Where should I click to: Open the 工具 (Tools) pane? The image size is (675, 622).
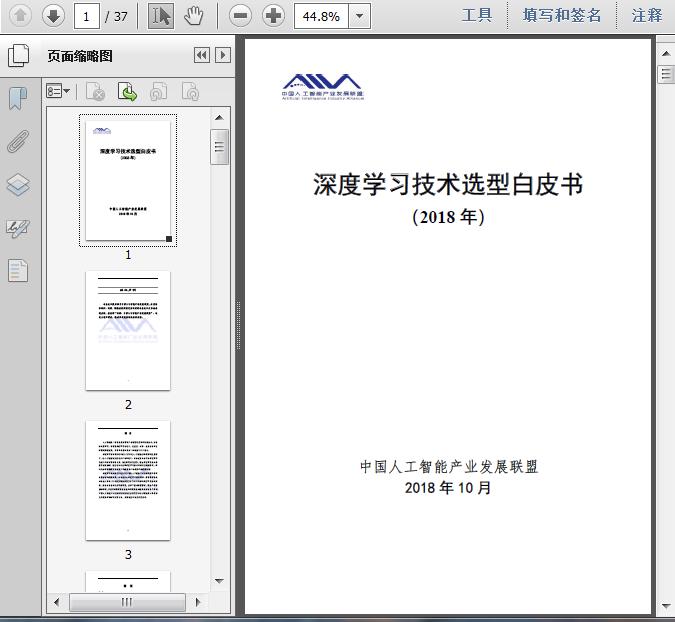pos(477,15)
